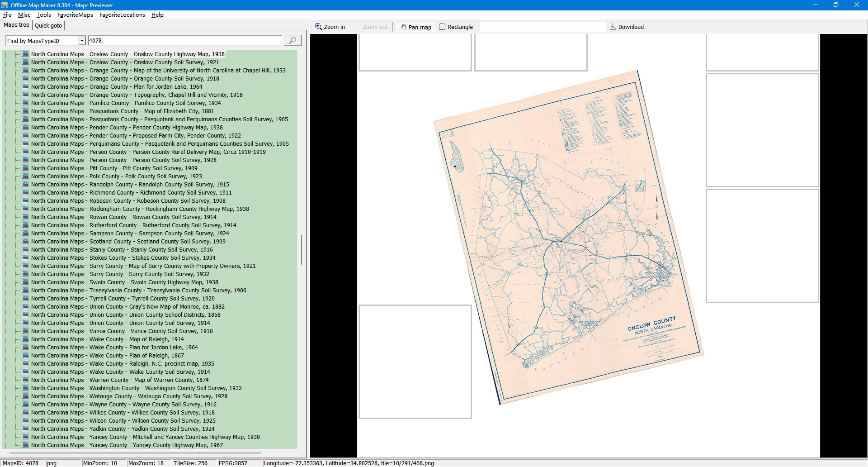Select the Zoom in tool
The image size is (868, 467).
click(x=330, y=27)
